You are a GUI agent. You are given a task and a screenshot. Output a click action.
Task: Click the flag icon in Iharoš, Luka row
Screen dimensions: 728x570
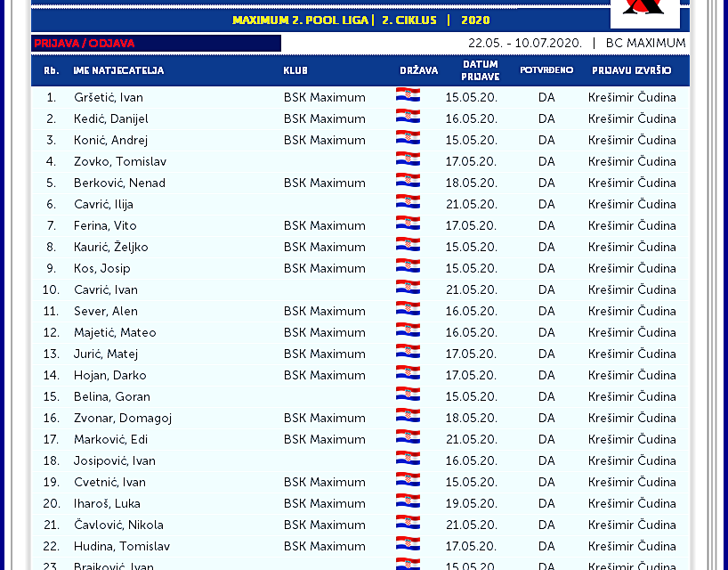pyautogui.click(x=408, y=501)
